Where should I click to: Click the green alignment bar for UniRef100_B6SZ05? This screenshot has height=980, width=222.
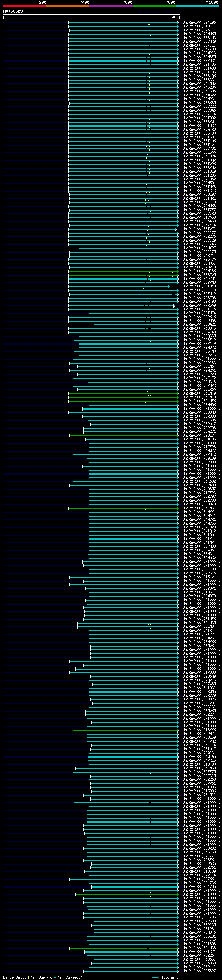pos(123,275)
